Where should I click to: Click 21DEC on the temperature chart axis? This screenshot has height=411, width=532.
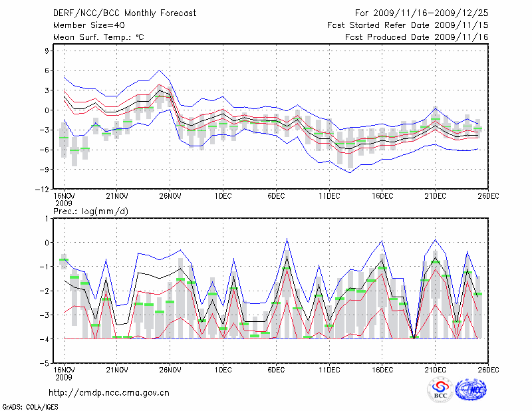436,196
